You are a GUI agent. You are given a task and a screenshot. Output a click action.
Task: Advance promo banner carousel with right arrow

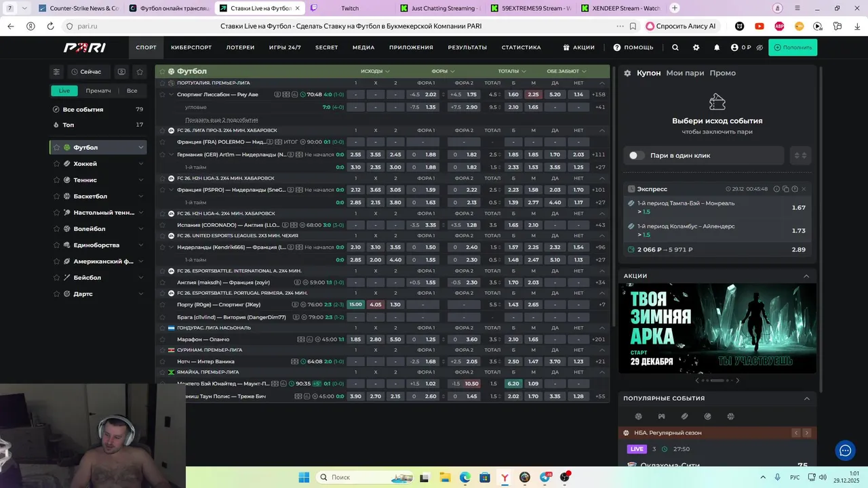point(737,380)
